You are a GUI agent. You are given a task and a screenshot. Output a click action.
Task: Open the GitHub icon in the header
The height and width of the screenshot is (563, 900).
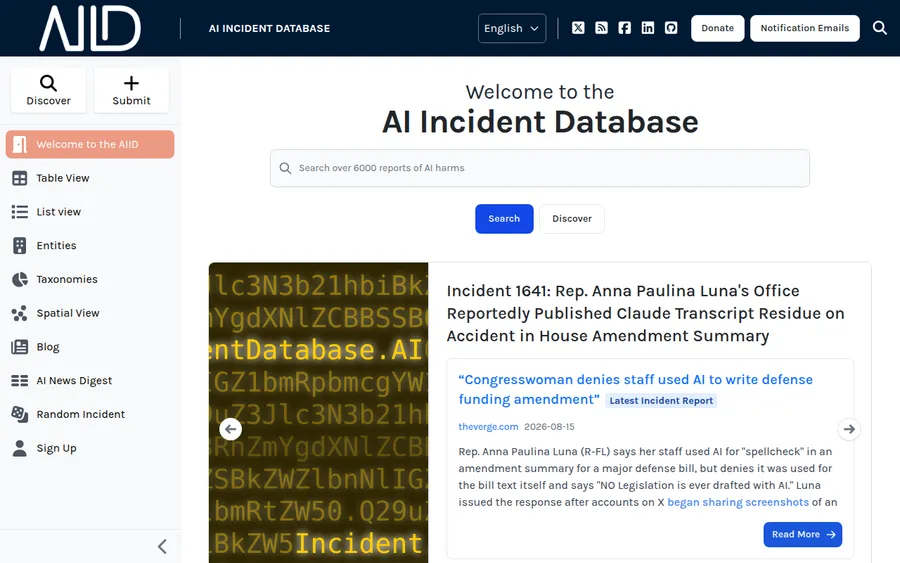point(671,28)
